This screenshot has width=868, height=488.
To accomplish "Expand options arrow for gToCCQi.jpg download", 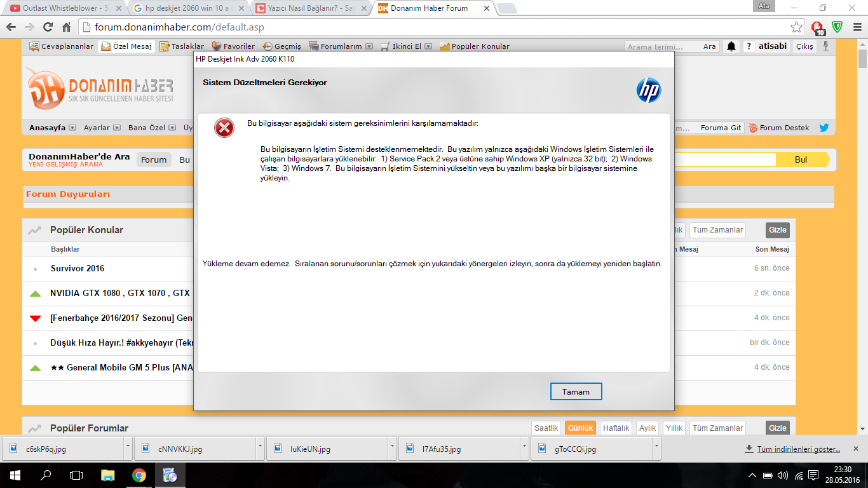I will click(656, 449).
